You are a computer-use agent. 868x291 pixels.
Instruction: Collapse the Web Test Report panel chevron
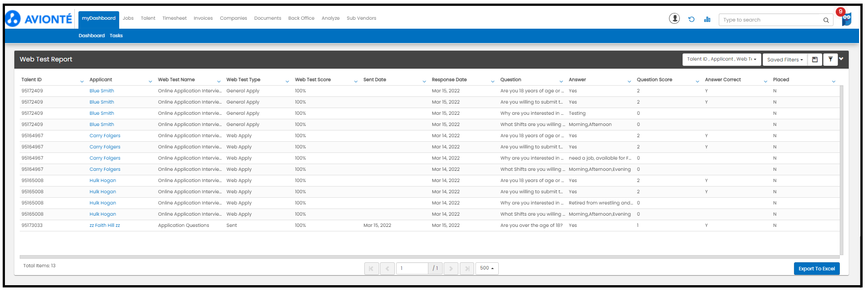(x=841, y=59)
